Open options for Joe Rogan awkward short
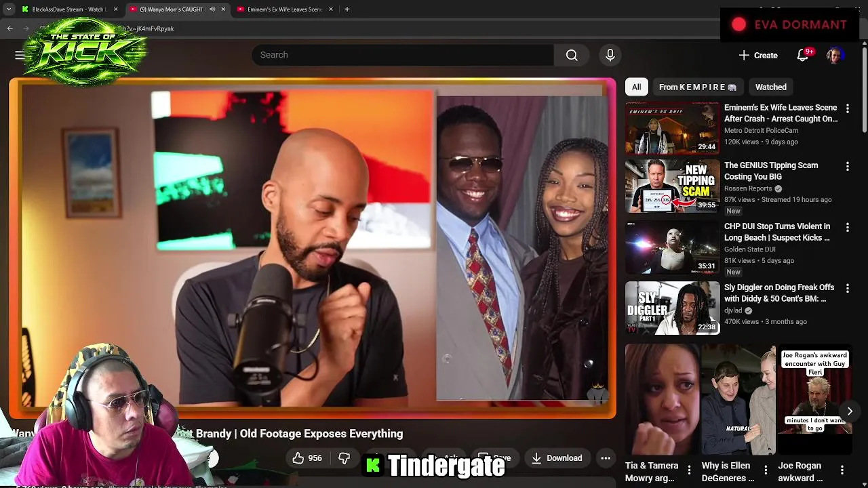868x488 pixels. pos(842,470)
